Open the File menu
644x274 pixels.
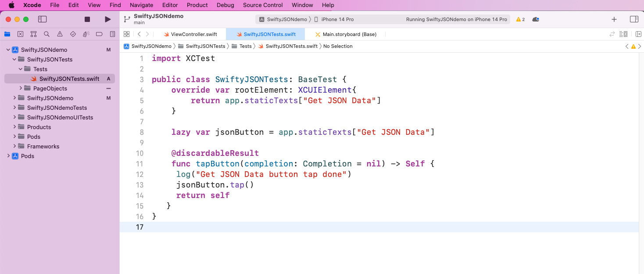point(55,5)
